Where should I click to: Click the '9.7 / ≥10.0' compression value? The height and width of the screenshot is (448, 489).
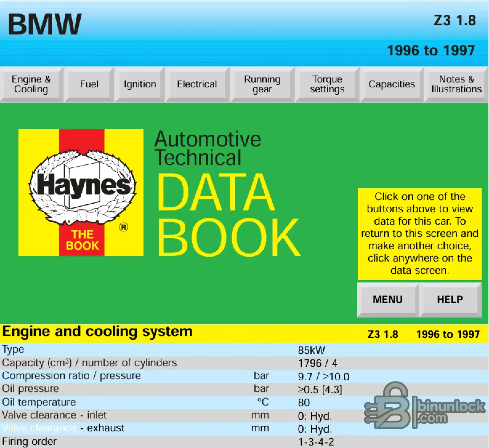point(324,377)
